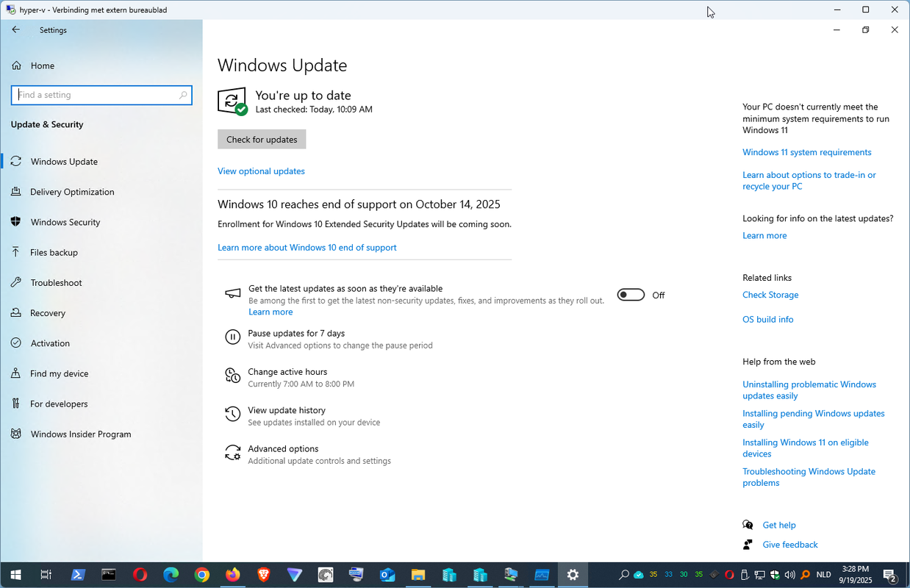Select Windows Update in the sidebar
Viewport: 910px width, 588px height.
[x=64, y=162]
